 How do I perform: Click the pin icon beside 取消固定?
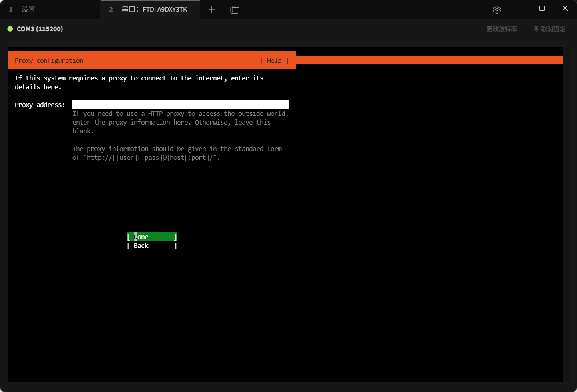pos(536,29)
